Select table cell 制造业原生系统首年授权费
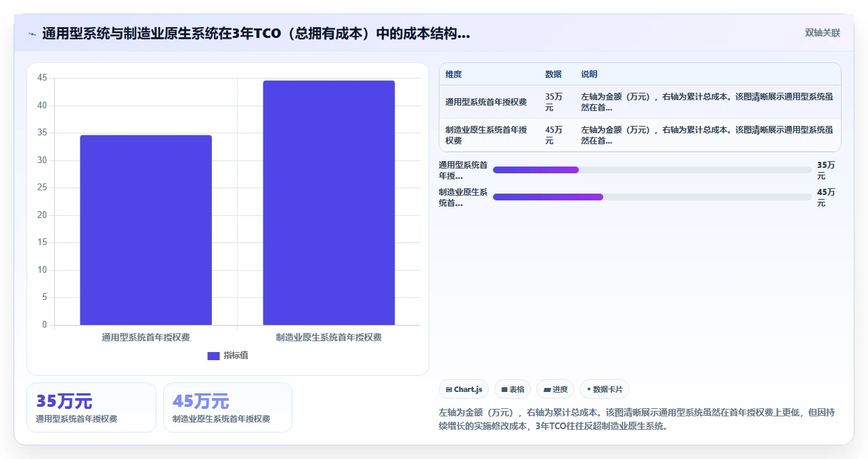 pos(486,135)
